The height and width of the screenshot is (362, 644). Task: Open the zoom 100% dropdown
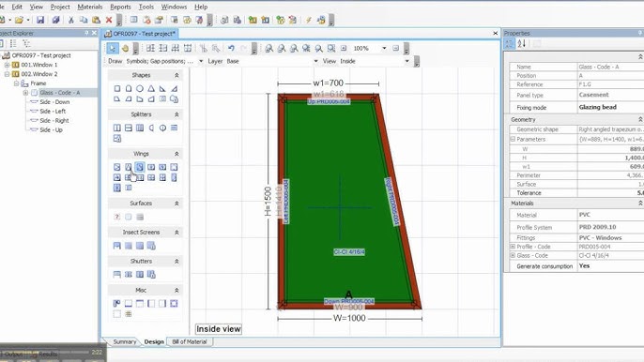point(384,49)
